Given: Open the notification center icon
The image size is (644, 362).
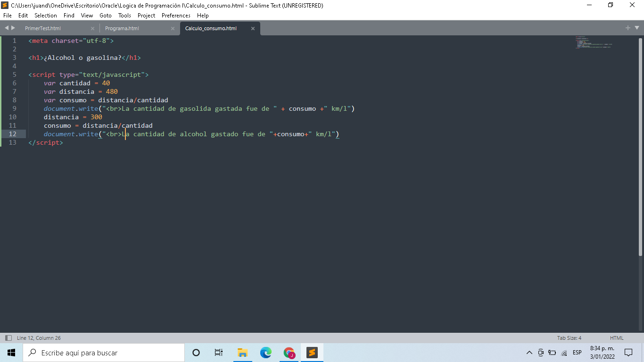Looking at the screenshot, I should (628, 353).
